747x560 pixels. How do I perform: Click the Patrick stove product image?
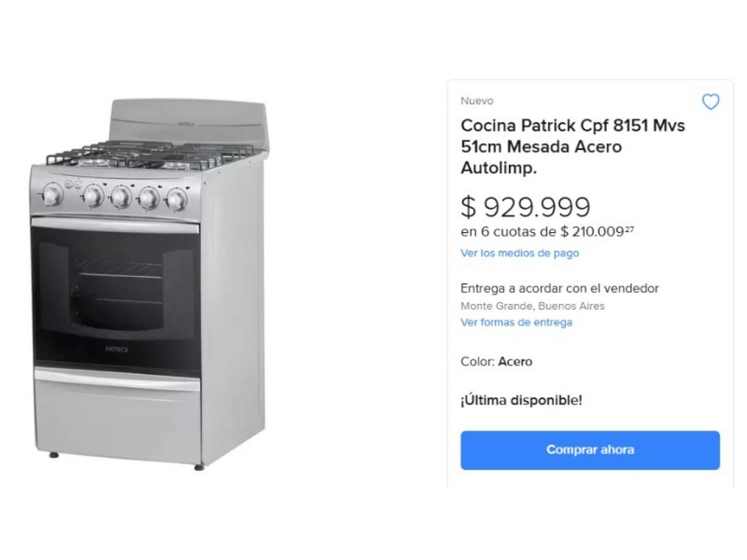[149, 285]
